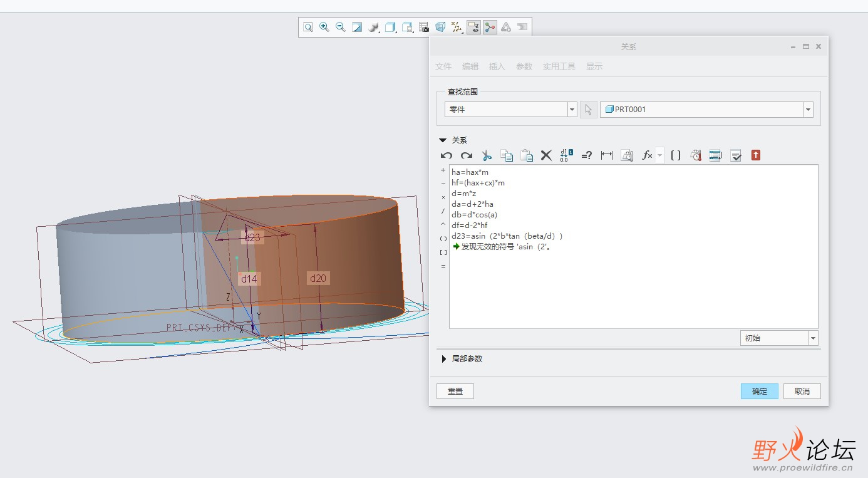This screenshot has height=478, width=868.
Task: Open the 文件 menu in relations dialog
Action: (443, 66)
